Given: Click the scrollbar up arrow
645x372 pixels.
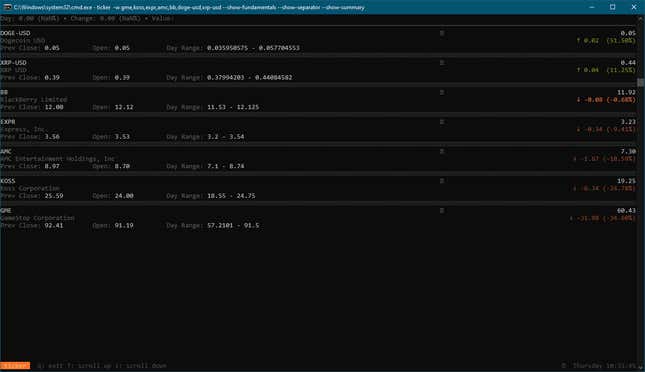Looking at the screenshot, I should (x=641, y=18).
